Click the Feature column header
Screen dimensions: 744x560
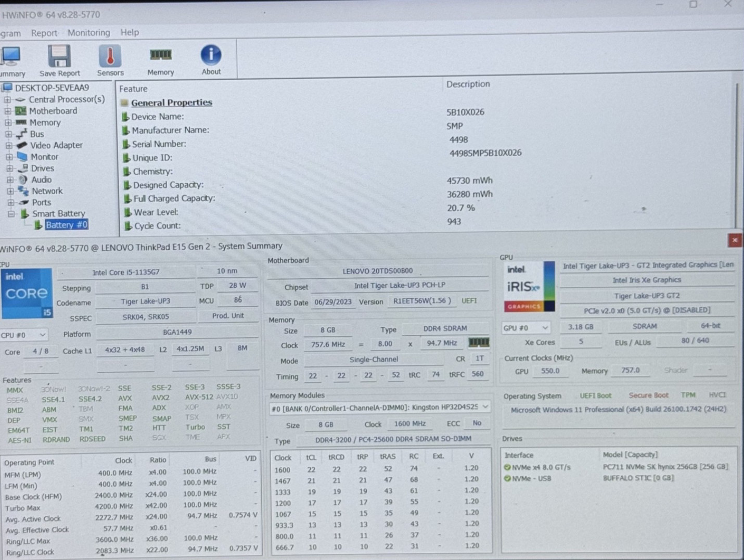point(134,88)
